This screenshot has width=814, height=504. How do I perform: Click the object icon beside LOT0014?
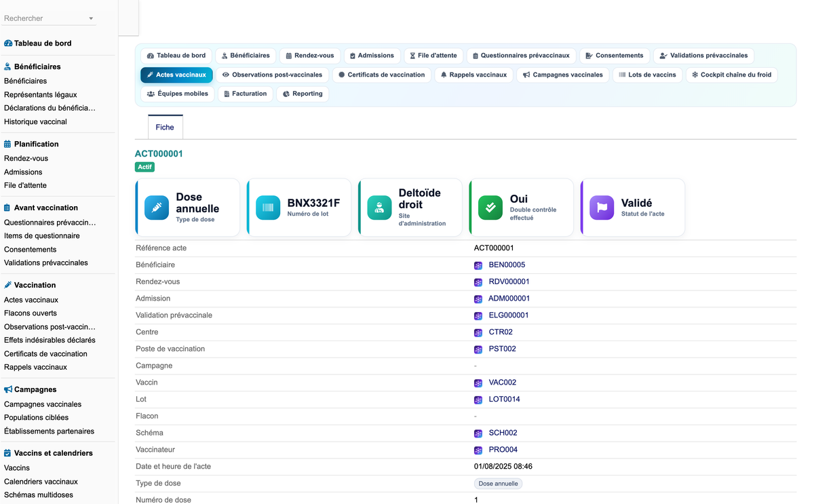(478, 400)
